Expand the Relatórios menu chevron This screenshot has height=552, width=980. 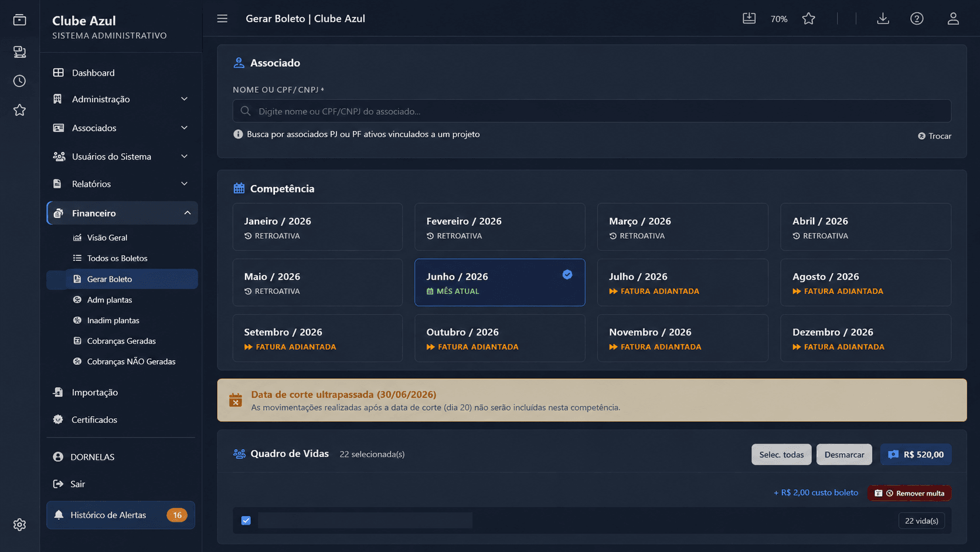click(184, 184)
